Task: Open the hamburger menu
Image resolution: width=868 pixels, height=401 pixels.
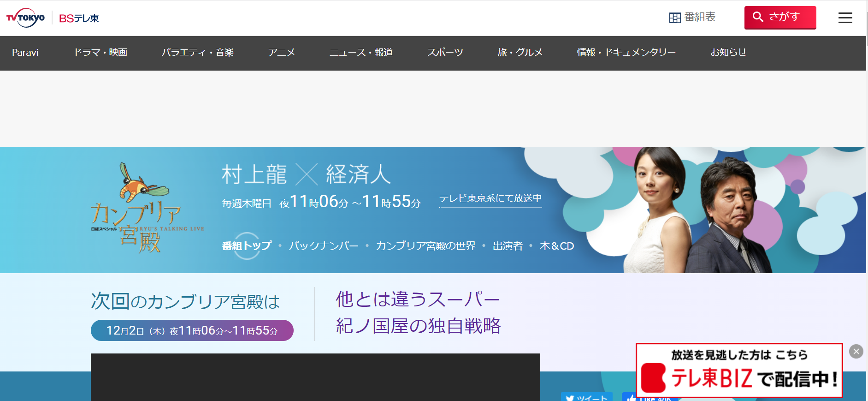Action: [x=845, y=18]
